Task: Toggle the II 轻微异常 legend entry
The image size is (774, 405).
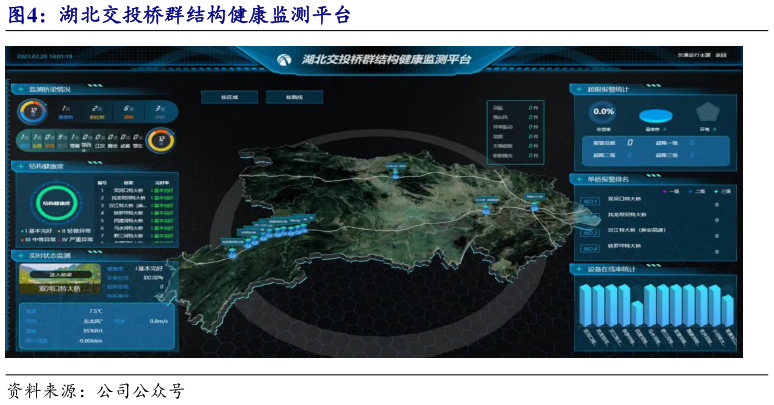Action: click(74, 231)
